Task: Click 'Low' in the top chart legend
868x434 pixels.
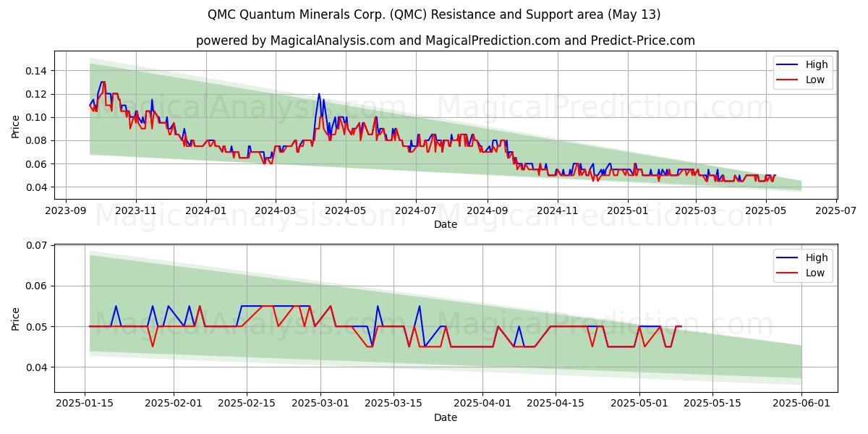Action: [x=815, y=80]
